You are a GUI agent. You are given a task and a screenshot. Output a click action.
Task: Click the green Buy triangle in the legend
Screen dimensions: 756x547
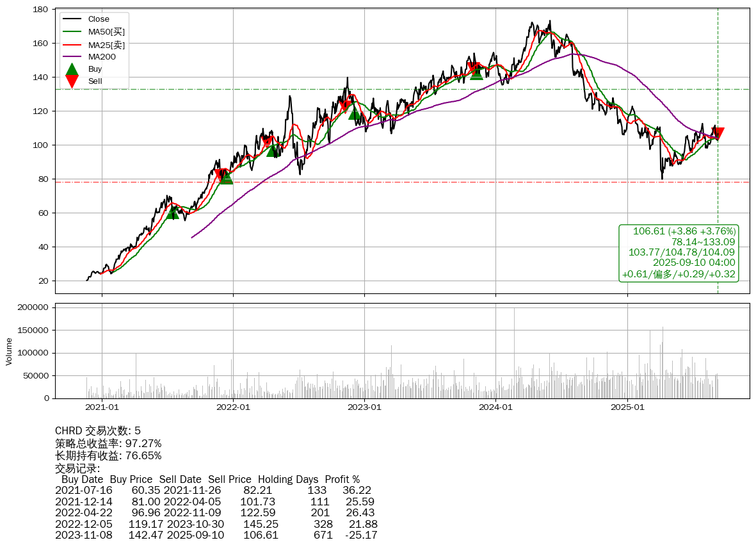[72, 69]
